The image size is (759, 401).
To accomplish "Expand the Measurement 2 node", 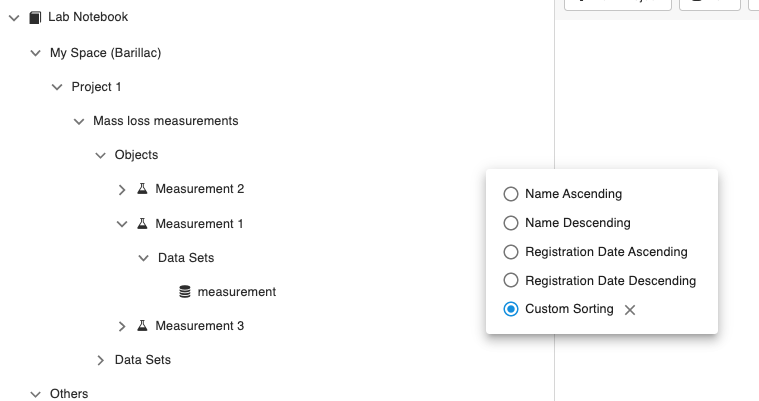I will tap(121, 189).
